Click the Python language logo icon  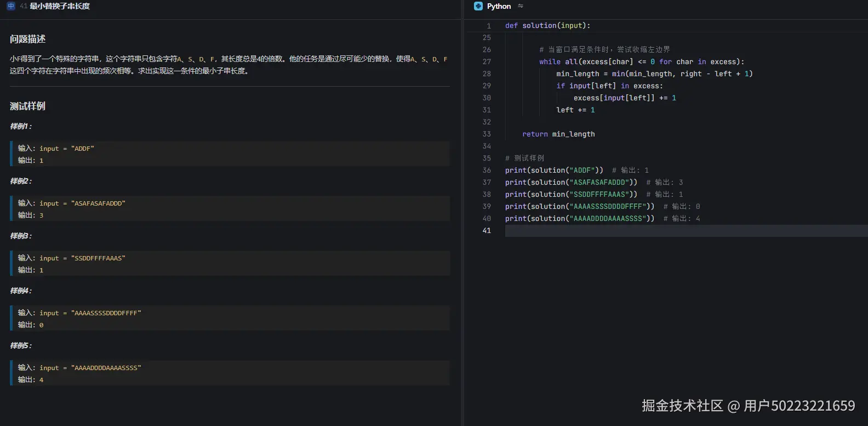coord(478,6)
